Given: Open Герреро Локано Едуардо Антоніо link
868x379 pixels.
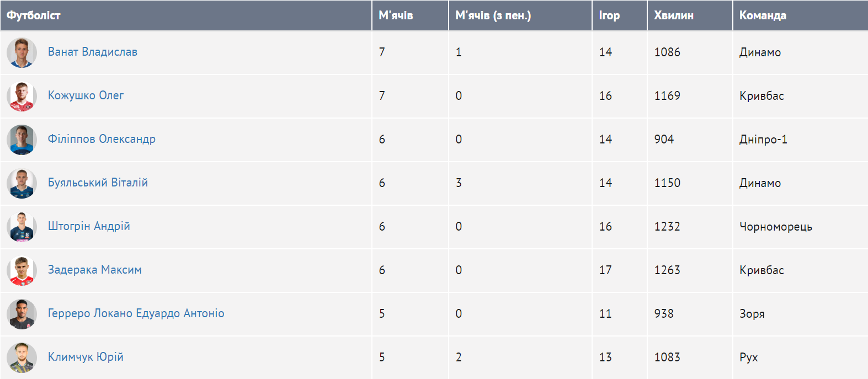Looking at the screenshot, I should (x=136, y=313).
